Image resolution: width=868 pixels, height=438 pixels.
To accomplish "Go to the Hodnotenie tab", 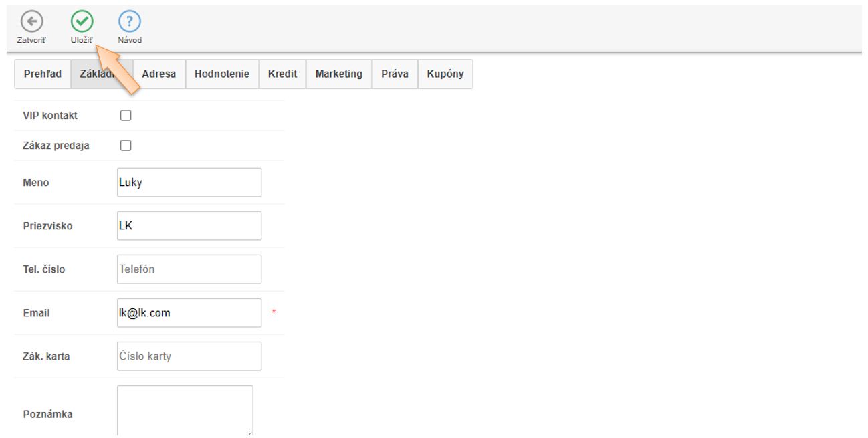I will pos(222,74).
